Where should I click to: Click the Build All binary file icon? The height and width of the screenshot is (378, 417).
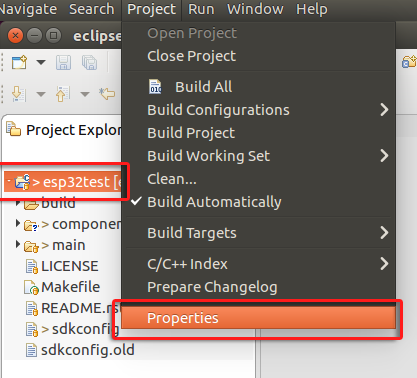(155, 87)
